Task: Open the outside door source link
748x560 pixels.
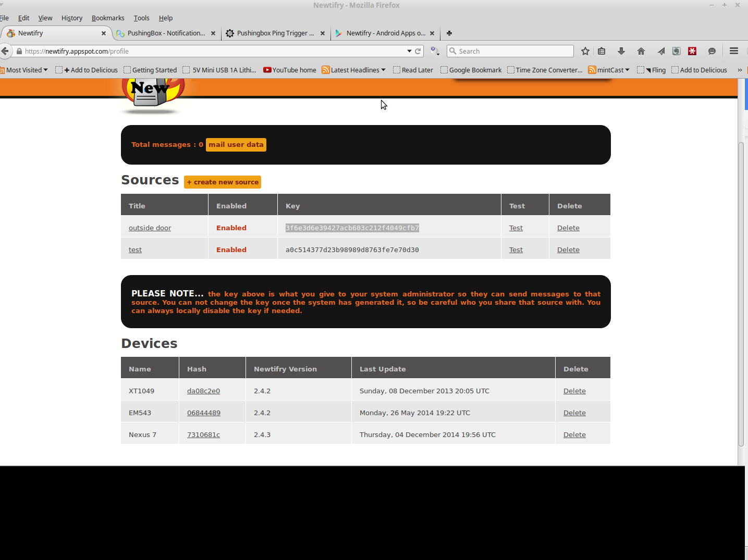Action: click(150, 228)
